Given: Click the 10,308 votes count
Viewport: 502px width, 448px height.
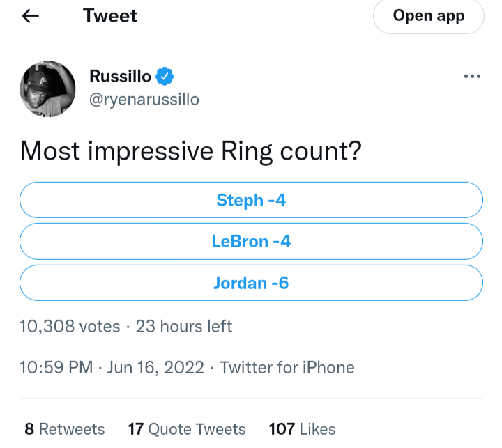Looking at the screenshot, I should pos(70,326).
